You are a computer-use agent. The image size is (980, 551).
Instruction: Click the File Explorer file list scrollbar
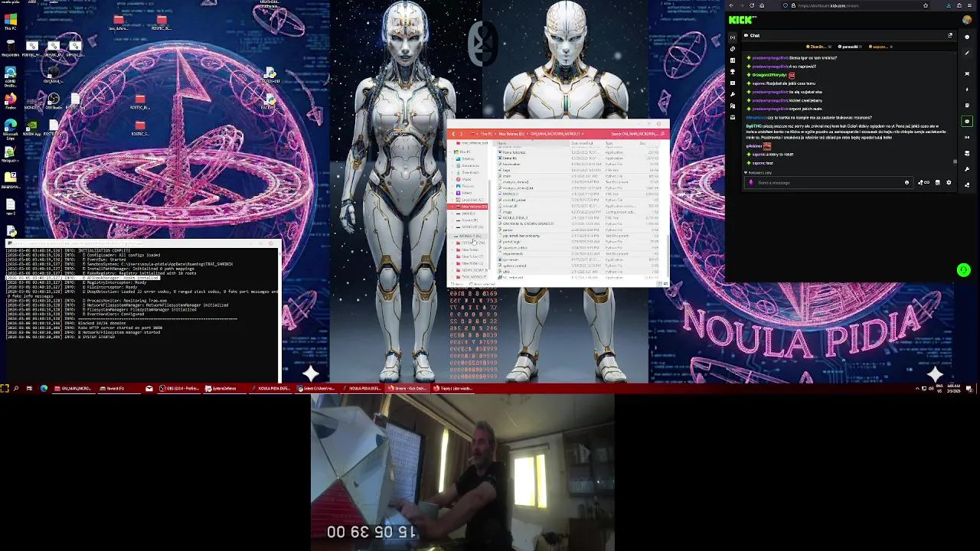[668, 256]
